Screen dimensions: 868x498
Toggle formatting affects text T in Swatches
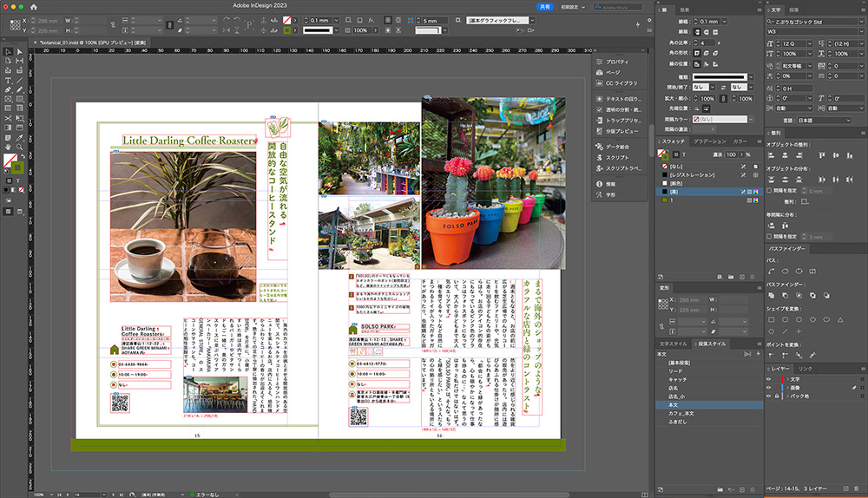pyautogui.click(x=684, y=154)
